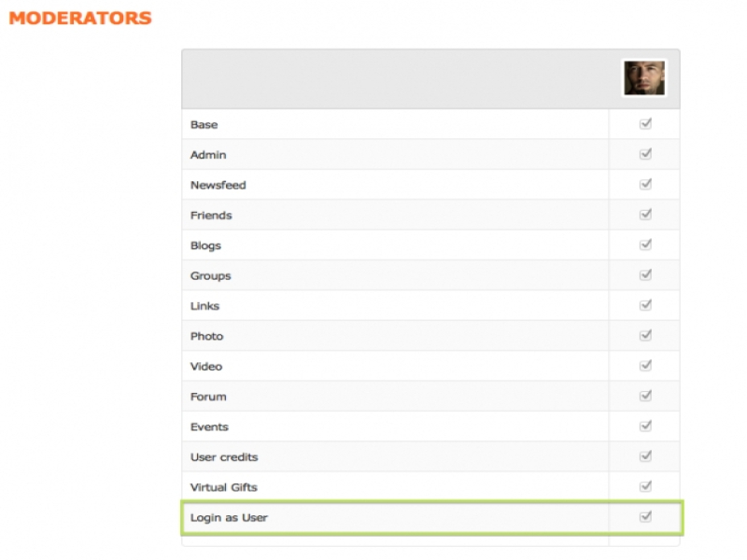Toggle the Admin permission checkbox

(645, 154)
